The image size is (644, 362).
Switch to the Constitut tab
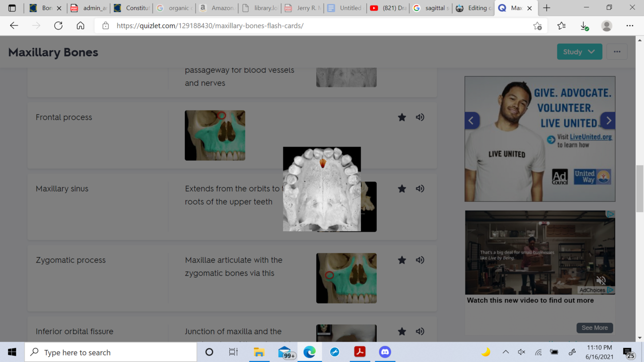click(x=132, y=8)
